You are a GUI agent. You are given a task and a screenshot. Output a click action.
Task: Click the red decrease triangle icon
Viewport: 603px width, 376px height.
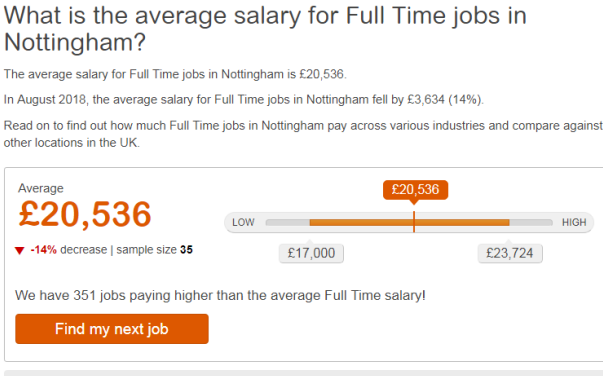(x=20, y=251)
